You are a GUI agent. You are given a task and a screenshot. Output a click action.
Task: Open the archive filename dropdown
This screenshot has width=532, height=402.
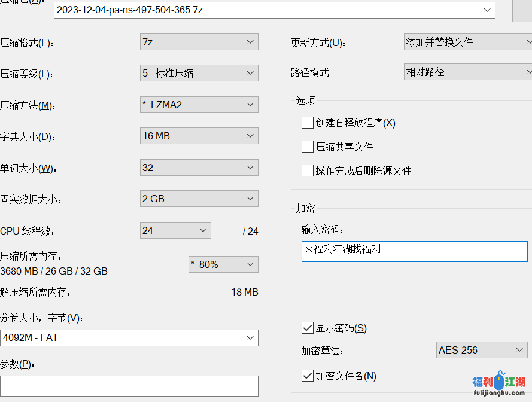[488, 10]
